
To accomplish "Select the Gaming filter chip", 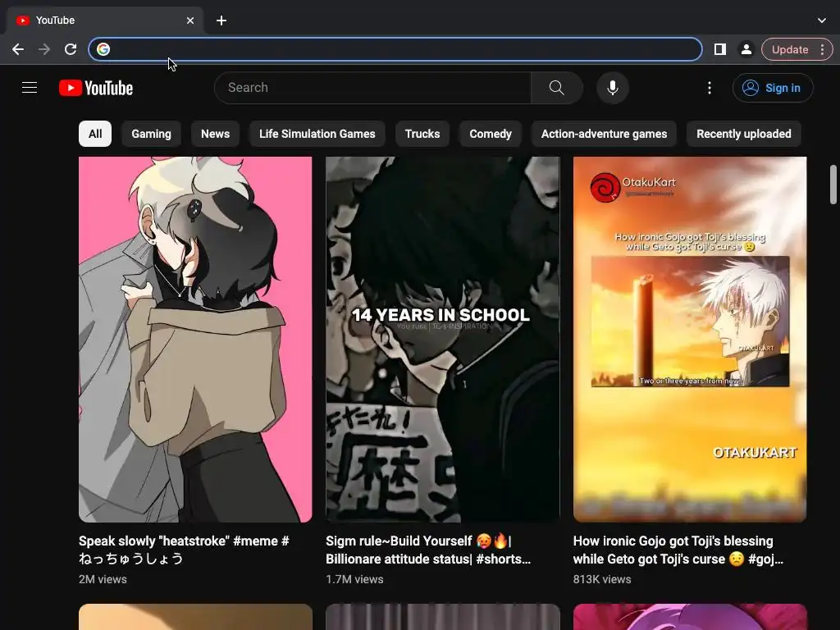I will 151,134.
